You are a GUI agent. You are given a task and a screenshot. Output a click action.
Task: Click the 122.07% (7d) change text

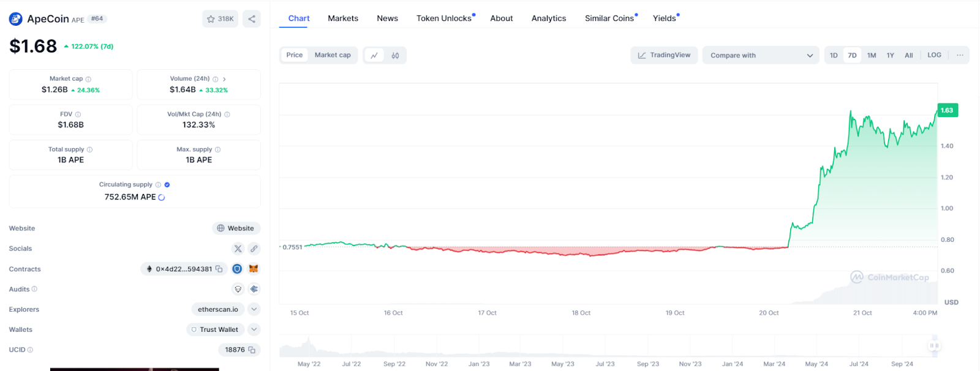pyautogui.click(x=92, y=47)
